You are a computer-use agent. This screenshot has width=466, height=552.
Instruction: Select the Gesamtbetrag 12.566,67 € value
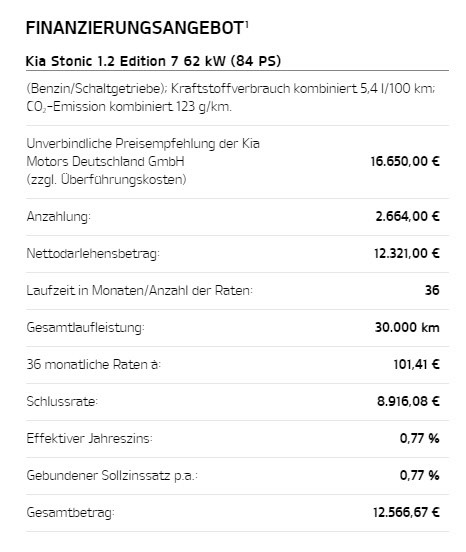tap(406, 512)
